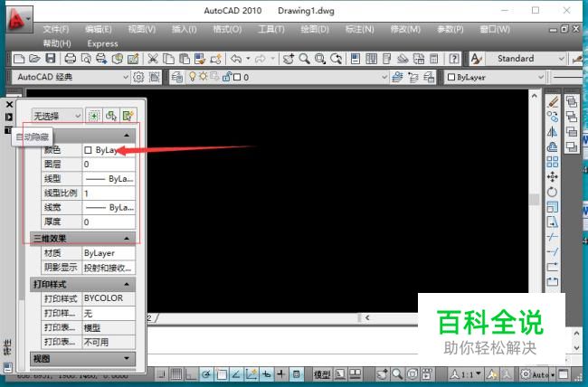Click the Zoom Realtime magnifier in the standard toolbar
The image size is (588, 387).
pyautogui.click(x=304, y=59)
